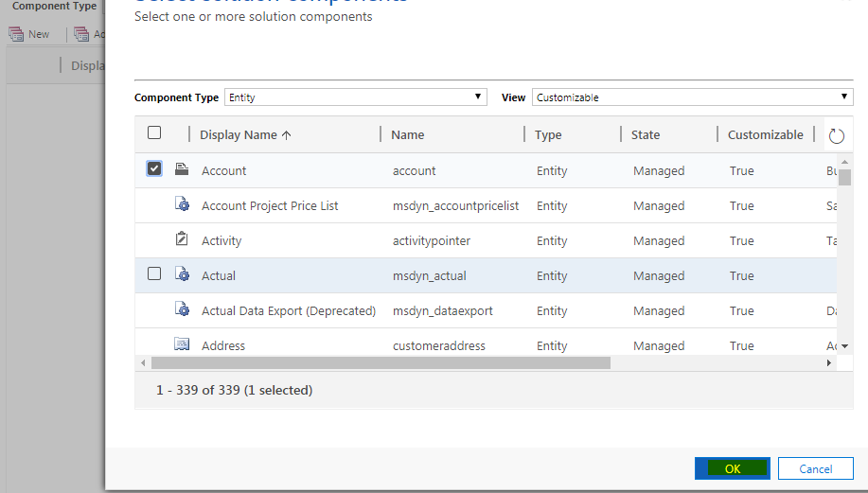Uncheck the Account row checkbox
The height and width of the screenshot is (493, 868).
(x=154, y=169)
